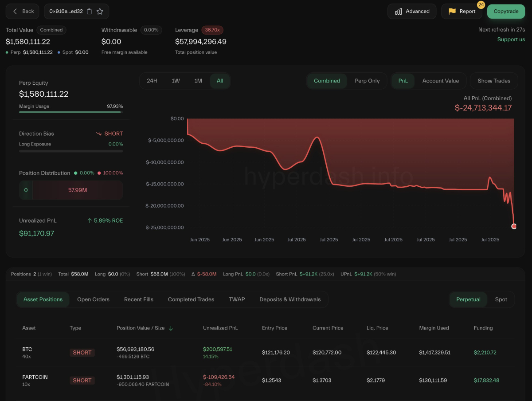The width and height of the screenshot is (532, 401).
Task: Click the SHORT badge in FARTCOIN row
Action: pos(82,380)
